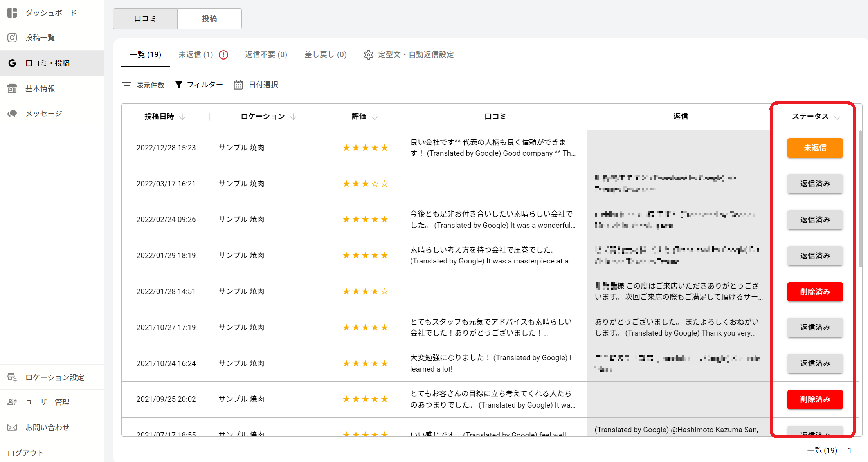Click the gear icon for 定型文・自動返信設定
The image size is (868, 462).
tap(368, 55)
